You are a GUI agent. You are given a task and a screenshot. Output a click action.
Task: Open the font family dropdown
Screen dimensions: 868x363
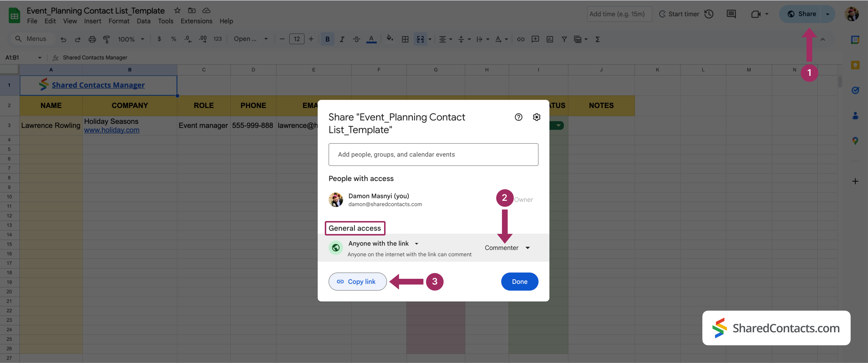(251, 39)
